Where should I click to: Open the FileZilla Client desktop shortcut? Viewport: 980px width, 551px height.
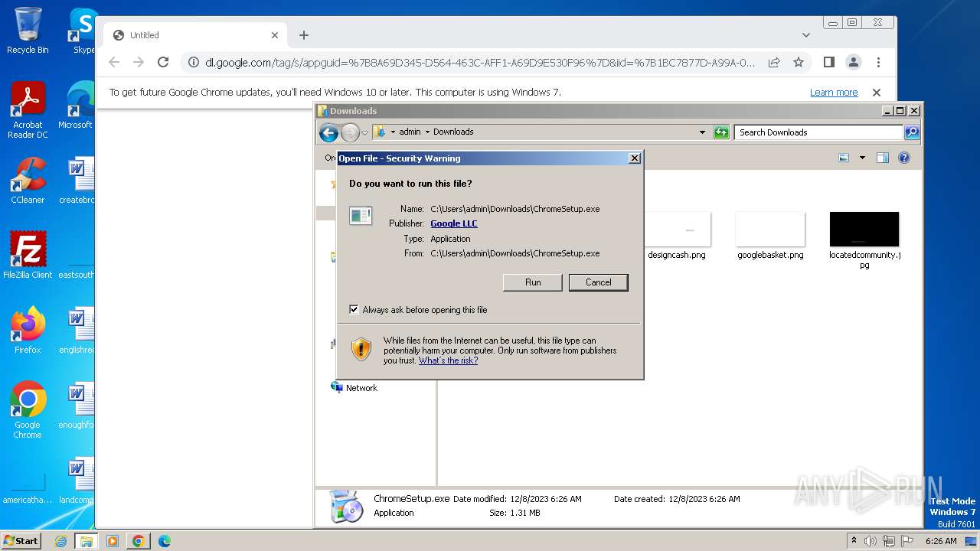click(28, 255)
